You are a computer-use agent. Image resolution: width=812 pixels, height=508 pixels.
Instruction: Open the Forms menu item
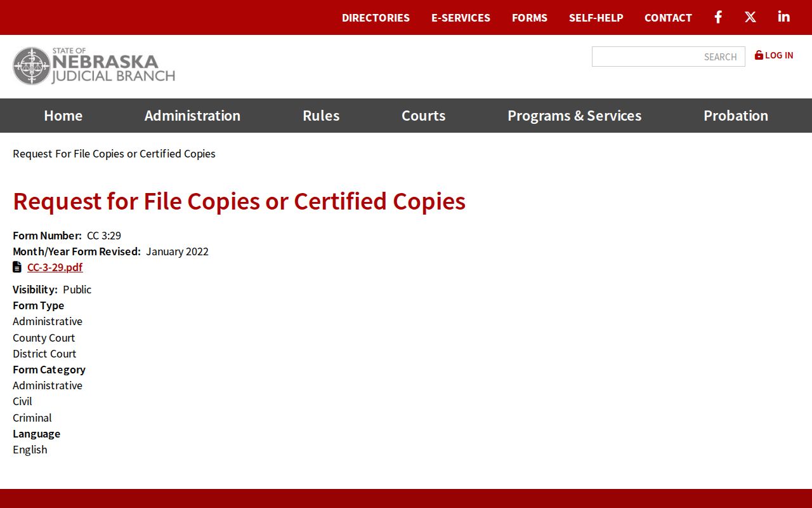pyautogui.click(x=530, y=18)
